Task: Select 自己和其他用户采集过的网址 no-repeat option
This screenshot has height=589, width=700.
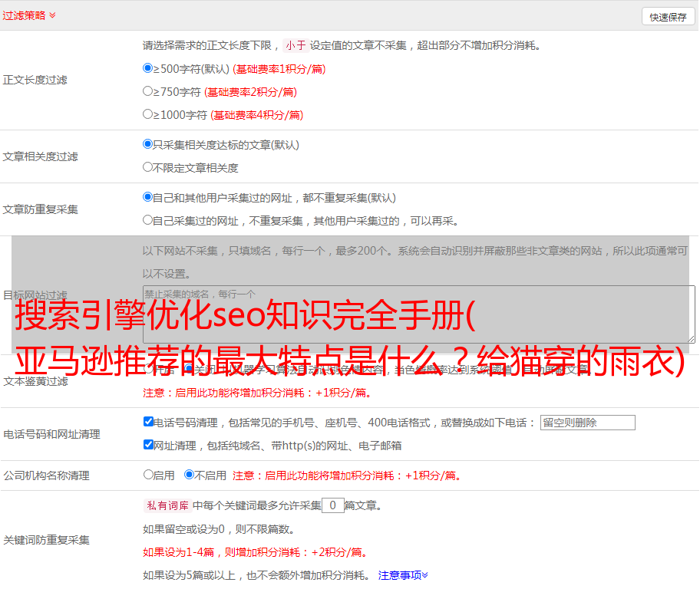Action: click(x=148, y=197)
